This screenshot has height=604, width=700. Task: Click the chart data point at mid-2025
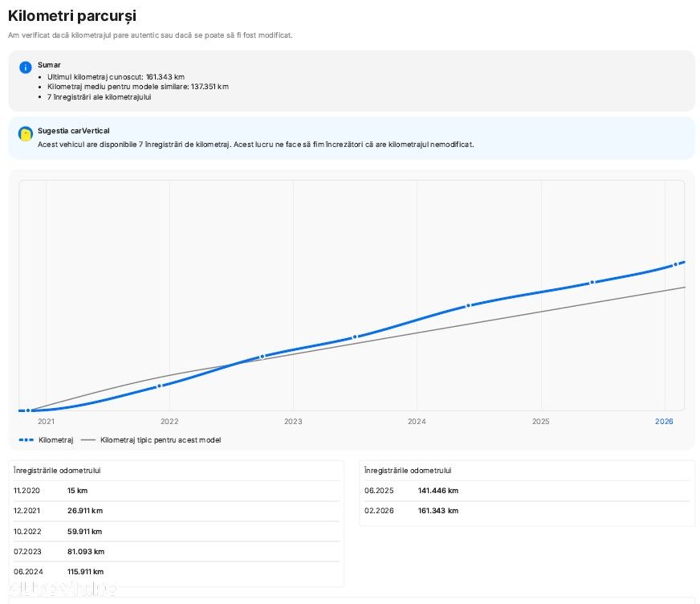tap(592, 282)
